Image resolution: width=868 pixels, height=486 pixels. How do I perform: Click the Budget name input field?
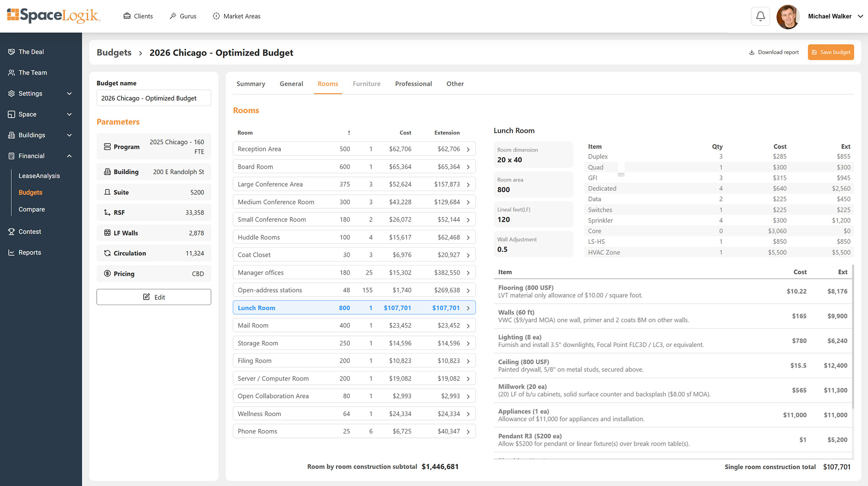click(154, 98)
